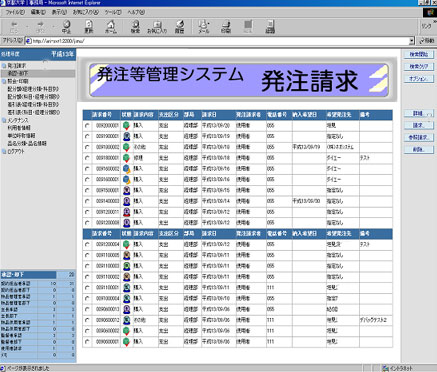Image resolution: width=437 pixels, height=372 pixels.
Task: Go to Home (ホーム) toolbar icon
Action: point(111,26)
